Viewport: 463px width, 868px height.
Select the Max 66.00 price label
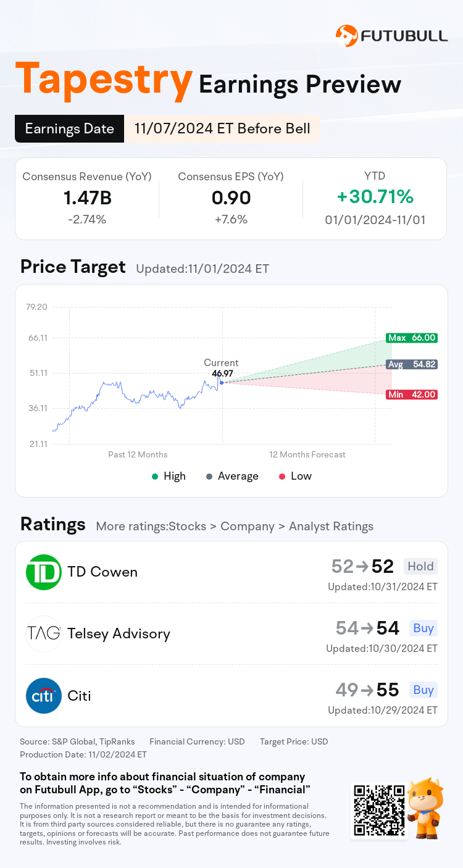pos(411,338)
